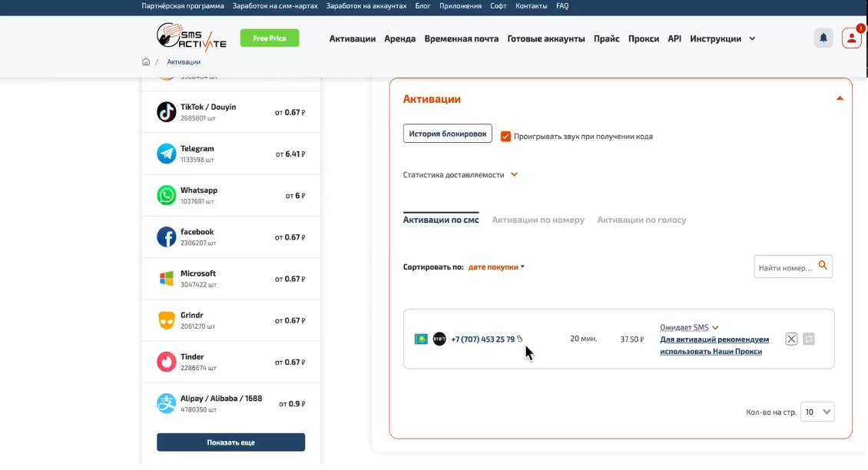Viewport: 868px width, 470px height.
Task: Click the 20 мин. remaining time
Action: 584,339
